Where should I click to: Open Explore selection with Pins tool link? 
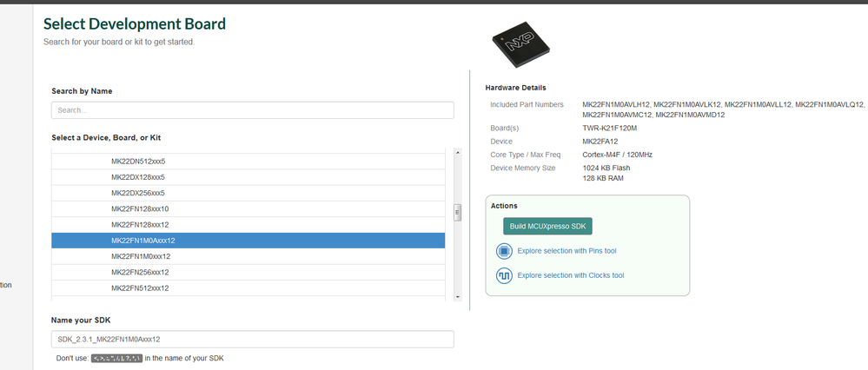[x=567, y=251]
